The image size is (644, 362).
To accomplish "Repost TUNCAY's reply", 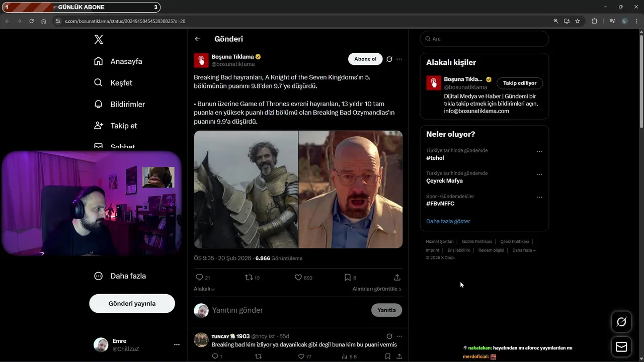I will tap(258, 356).
